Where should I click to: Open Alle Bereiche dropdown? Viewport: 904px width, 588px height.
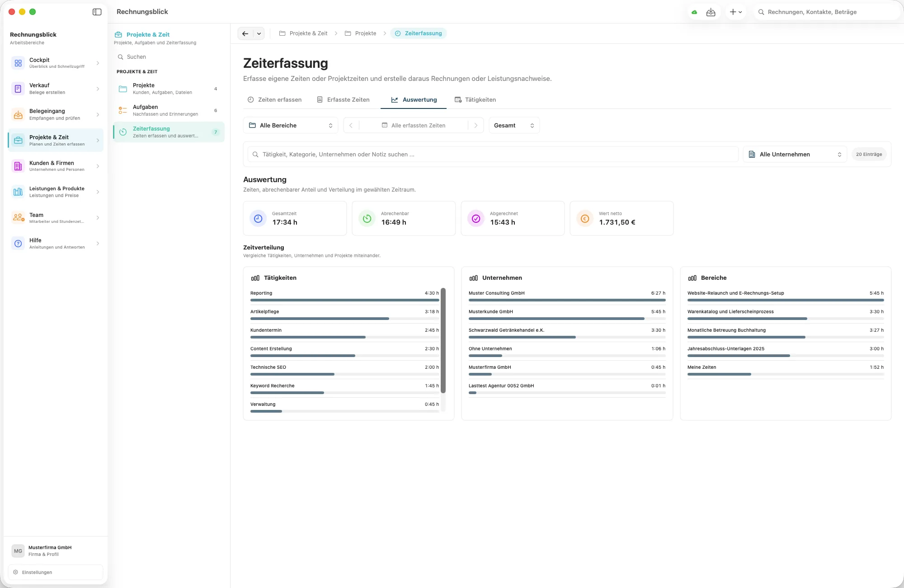[291, 126]
